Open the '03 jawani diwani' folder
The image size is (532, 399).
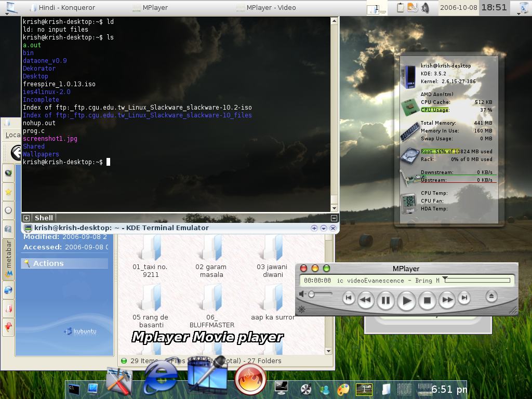(272, 256)
